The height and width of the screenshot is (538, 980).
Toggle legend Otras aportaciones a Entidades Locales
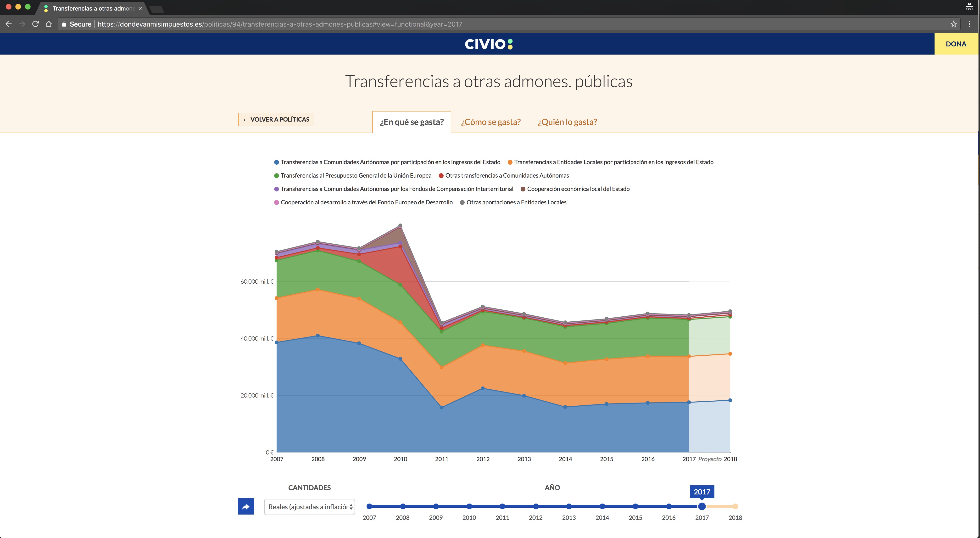(x=513, y=202)
